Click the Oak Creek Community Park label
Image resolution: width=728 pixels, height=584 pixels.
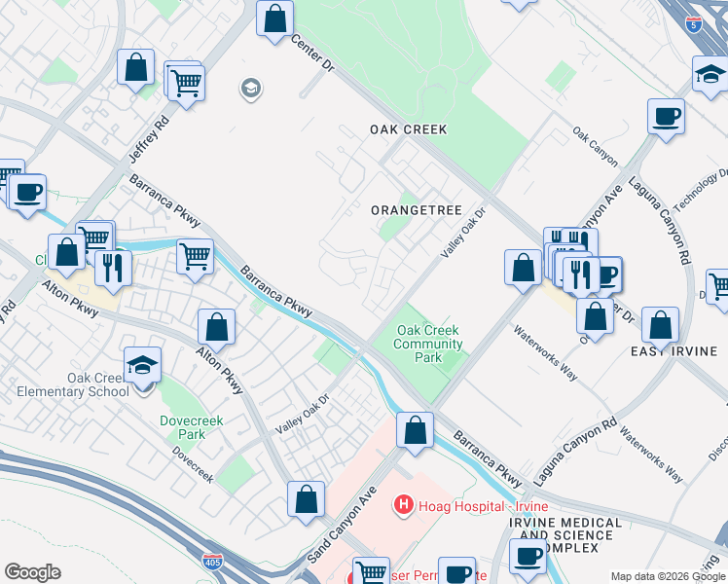[x=428, y=344]
